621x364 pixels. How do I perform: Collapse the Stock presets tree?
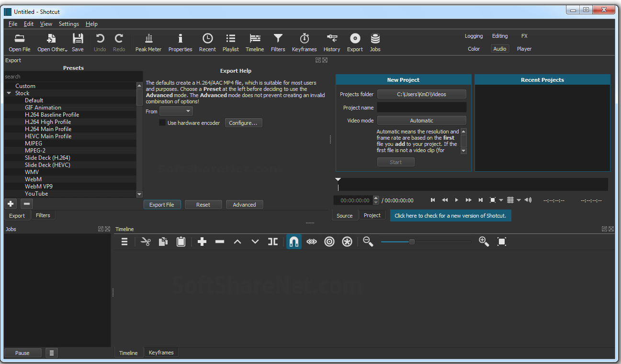(x=9, y=93)
